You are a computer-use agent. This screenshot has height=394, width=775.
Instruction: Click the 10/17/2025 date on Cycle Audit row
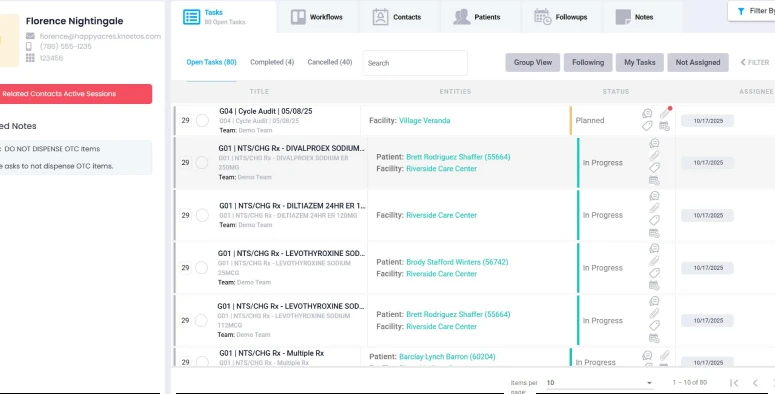coord(707,121)
